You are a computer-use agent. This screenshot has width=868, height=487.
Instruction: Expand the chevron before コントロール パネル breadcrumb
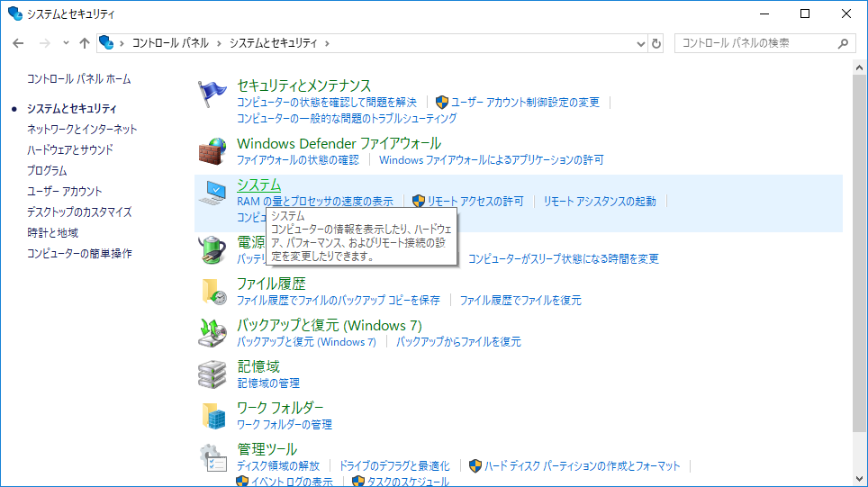click(x=122, y=43)
